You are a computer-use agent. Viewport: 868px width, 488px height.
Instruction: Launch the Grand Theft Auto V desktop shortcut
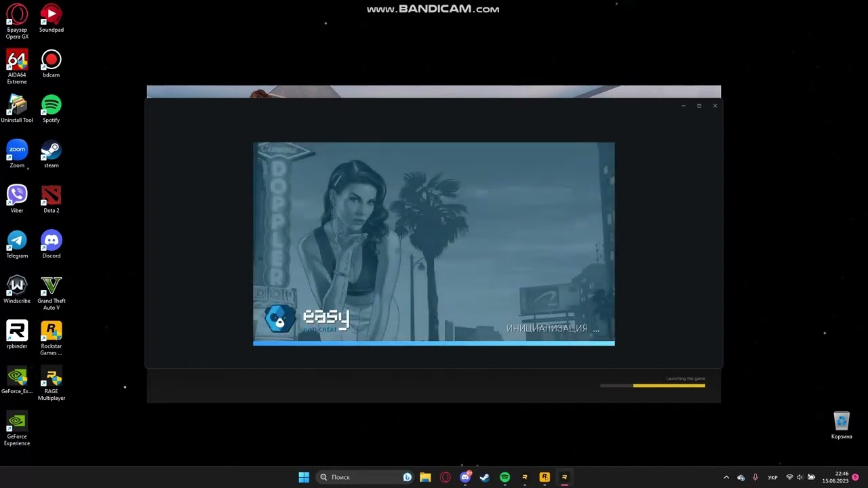pos(52,293)
